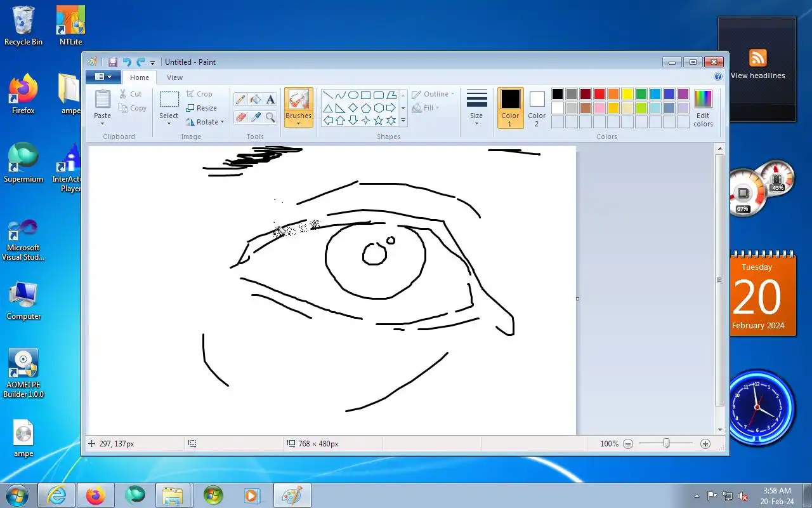
Task: Click View headlines in feed gadget
Action: [x=757, y=76]
